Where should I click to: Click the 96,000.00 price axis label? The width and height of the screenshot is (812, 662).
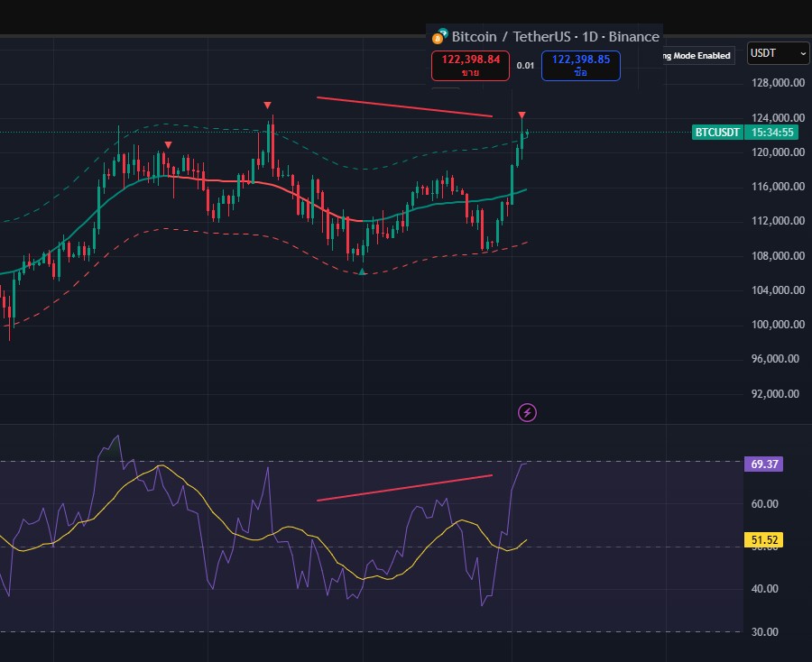[x=775, y=359]
